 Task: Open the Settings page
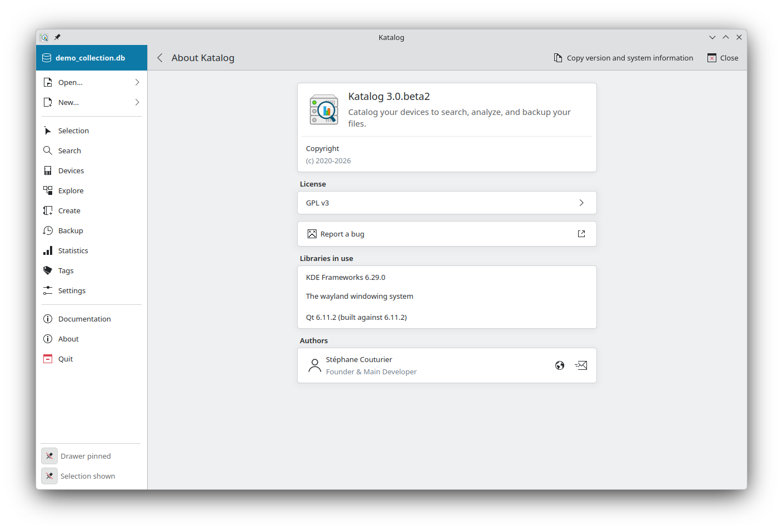coord(92,290)
